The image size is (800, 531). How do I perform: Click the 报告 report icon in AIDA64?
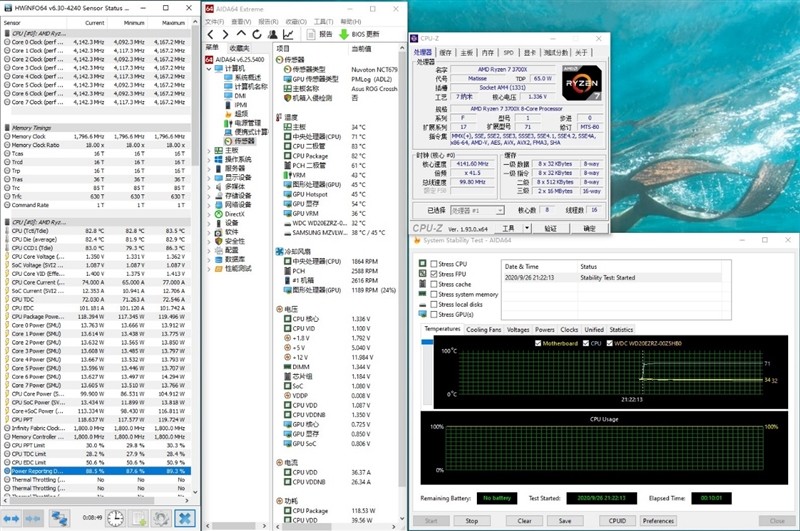point(311,34)
